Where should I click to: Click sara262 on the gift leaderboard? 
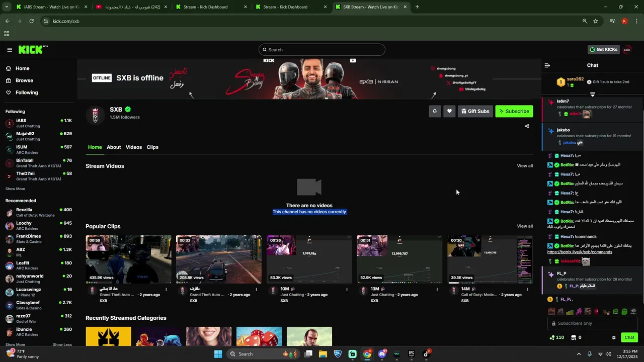(x=575, y=79)
